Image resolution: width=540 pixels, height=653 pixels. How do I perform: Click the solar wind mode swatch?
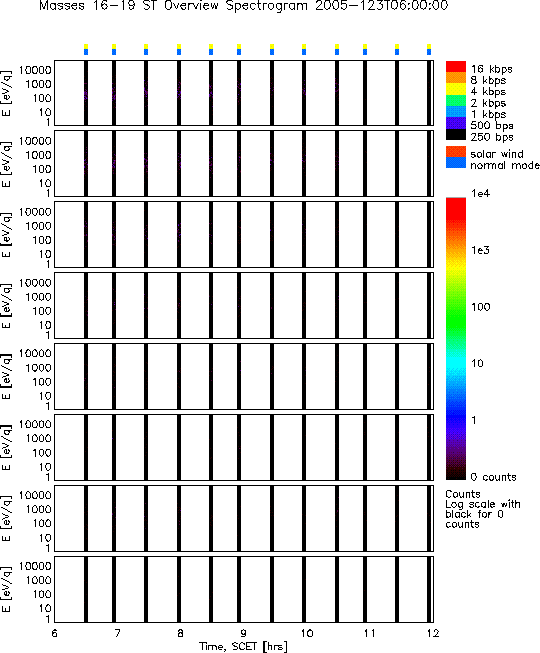click(455, 152)
